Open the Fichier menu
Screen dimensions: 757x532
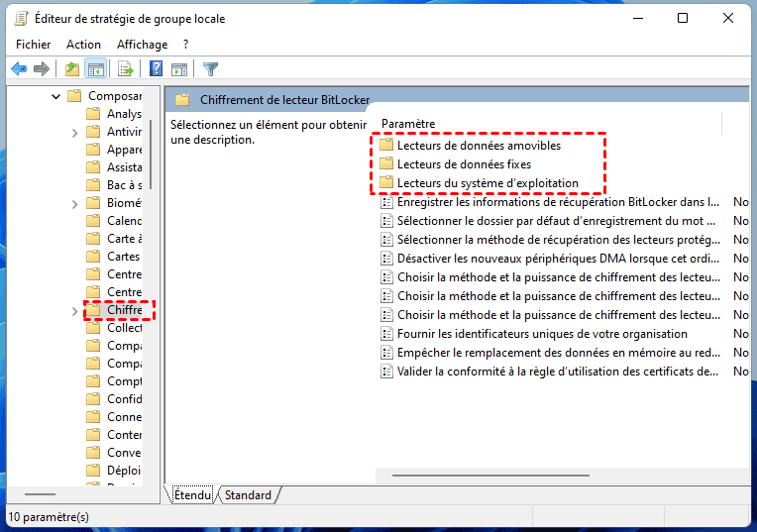coord(33,45)
